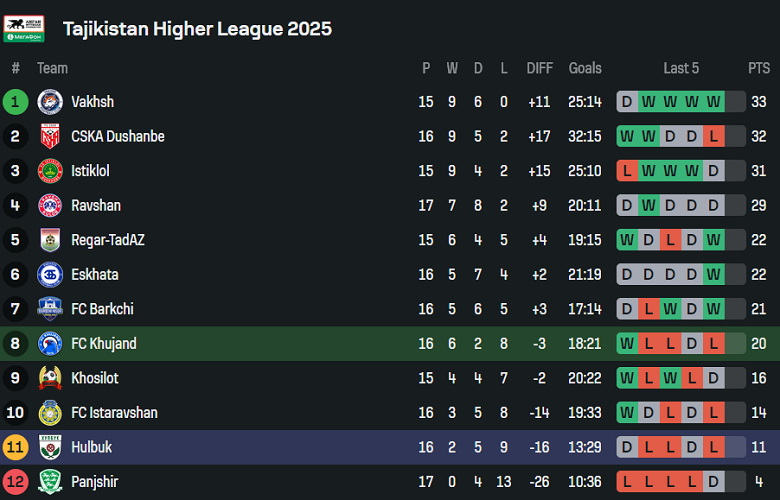The width and height of the screenshot is (780, 500).
Task: Sort by the DIFF column header
Action: [x=539, y=68]
